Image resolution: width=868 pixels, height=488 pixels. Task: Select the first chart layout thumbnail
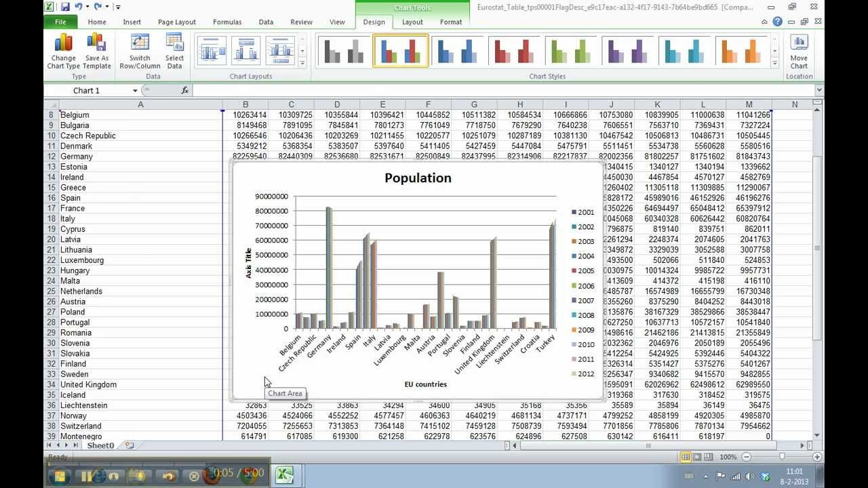tap(211, 50)
